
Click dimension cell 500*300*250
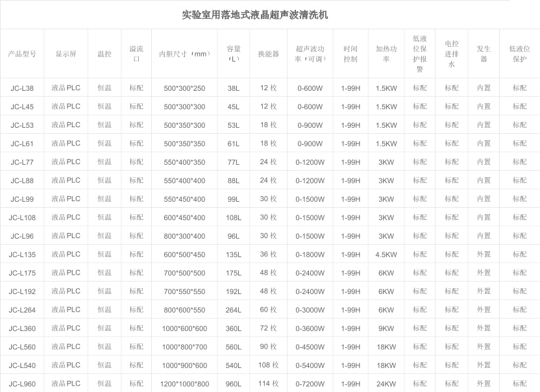tap(184, 88)
